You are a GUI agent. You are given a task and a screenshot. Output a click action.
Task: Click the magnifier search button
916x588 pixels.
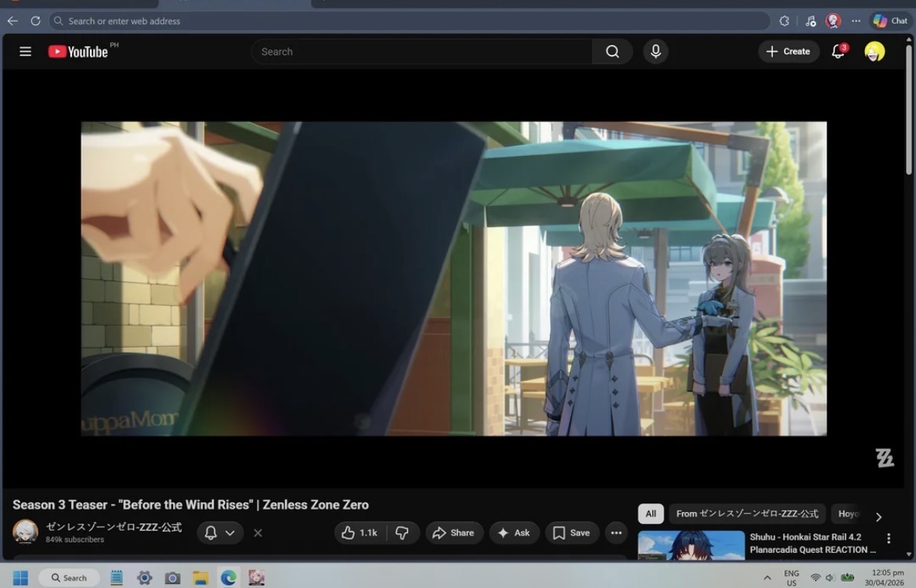click(612, 52)
